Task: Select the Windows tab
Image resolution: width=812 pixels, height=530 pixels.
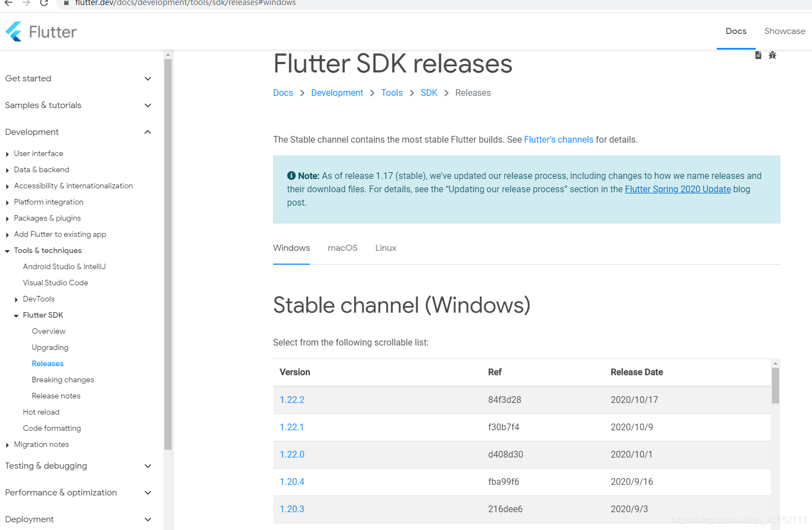Action: point(291,248)
